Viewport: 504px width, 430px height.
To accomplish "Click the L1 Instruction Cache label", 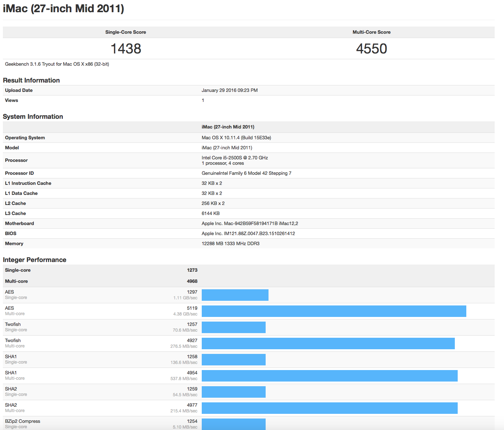I will (28, 183).
